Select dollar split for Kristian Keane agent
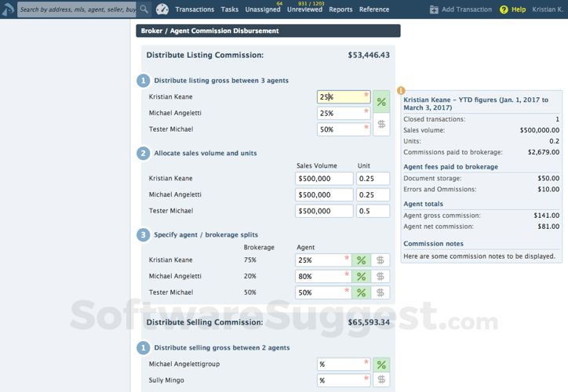Screen dimensions: 568x392 point(380,260)
